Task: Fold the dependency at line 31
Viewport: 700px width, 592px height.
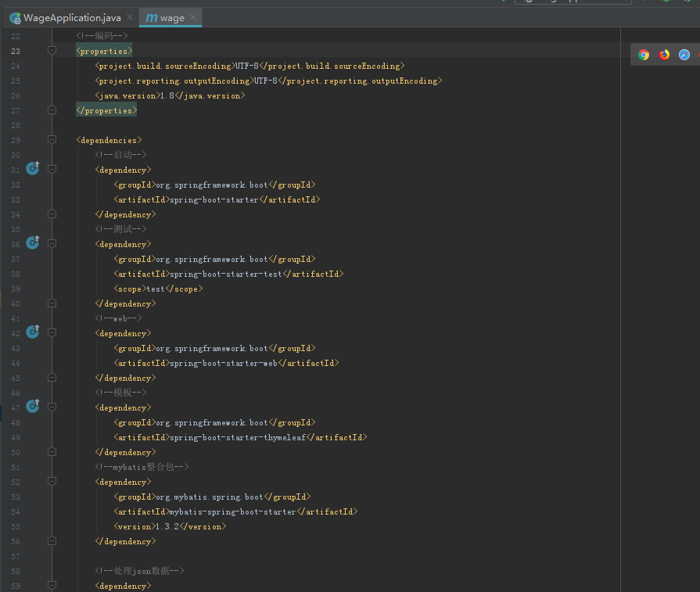Action: point(52,169)
